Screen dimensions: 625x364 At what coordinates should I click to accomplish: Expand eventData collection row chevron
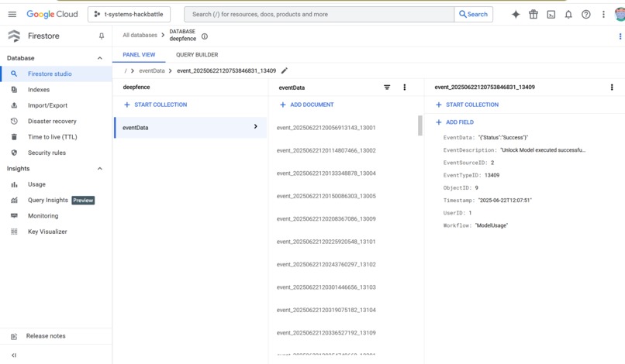pos(255,127)
